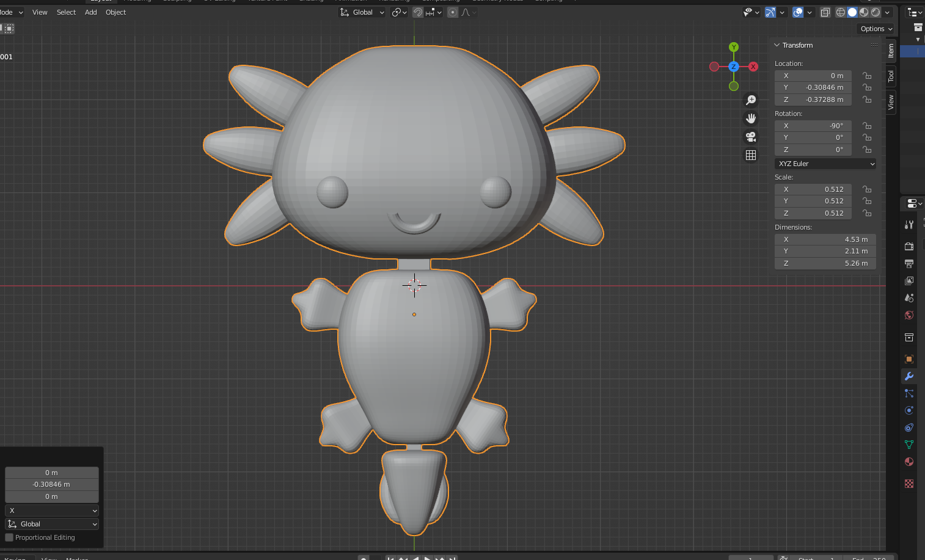Viewport: 925px width, 560px height.
Task: Switch to the Tool sidebar tab
Action: point(891,76)
